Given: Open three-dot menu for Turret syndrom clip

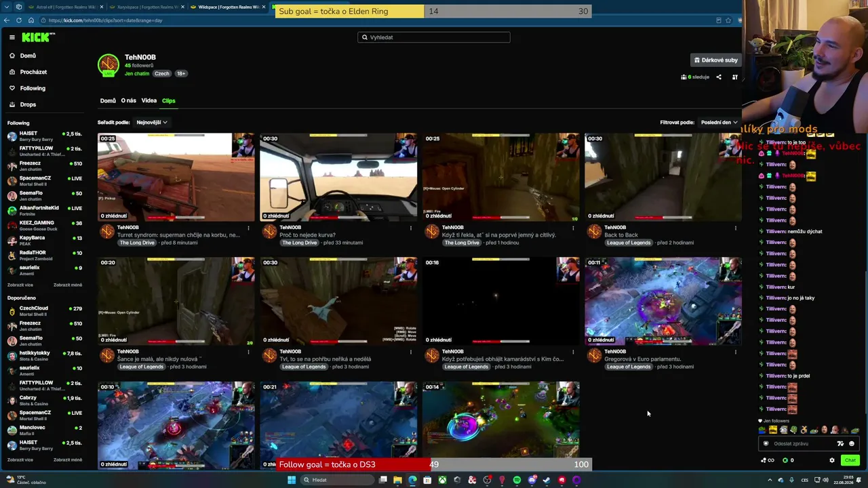Looking at the screenshot, I should [x=248, y=228].
